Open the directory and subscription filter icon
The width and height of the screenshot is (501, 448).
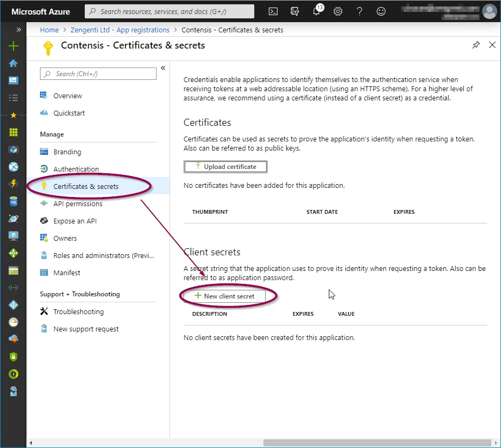tap(294, 11)
